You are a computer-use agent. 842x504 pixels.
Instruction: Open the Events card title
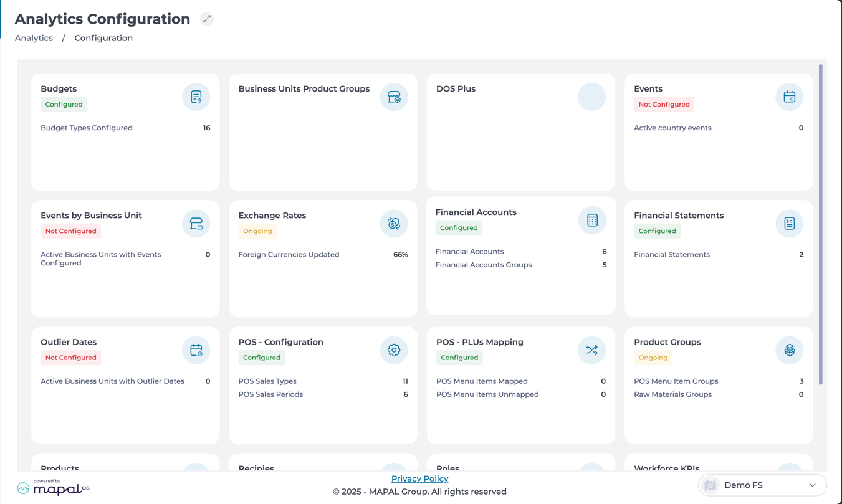pyautogui.click(x=648, y=89)
